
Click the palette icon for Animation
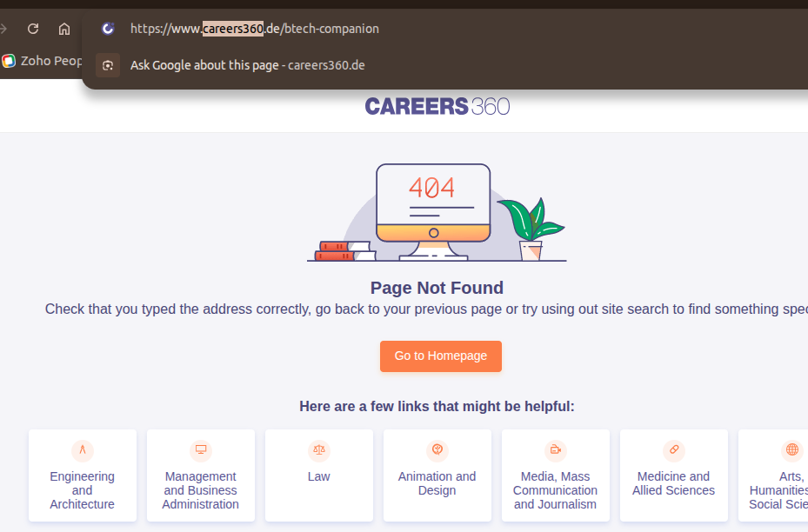click(x=437, y=450)
